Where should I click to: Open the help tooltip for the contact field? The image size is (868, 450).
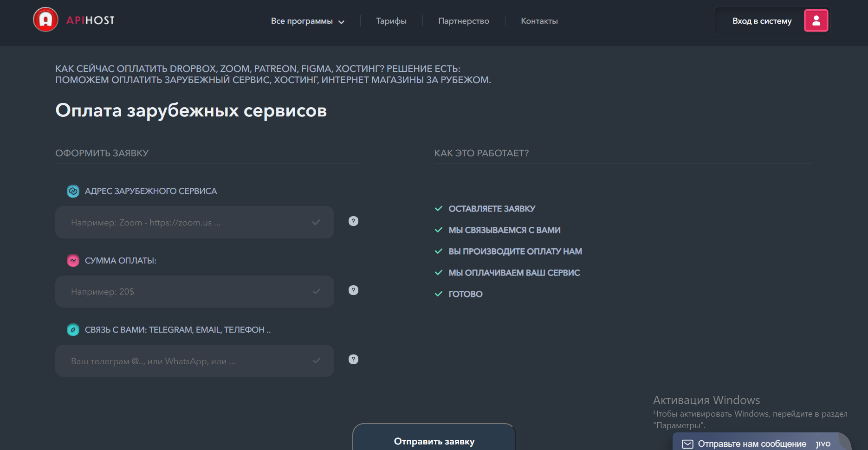354,359
